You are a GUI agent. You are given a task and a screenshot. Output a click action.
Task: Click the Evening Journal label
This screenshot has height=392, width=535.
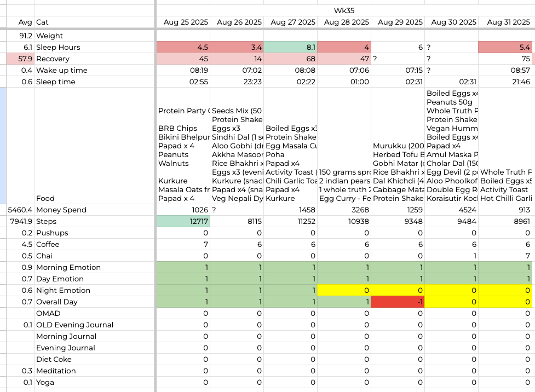[x=66, y=348]
